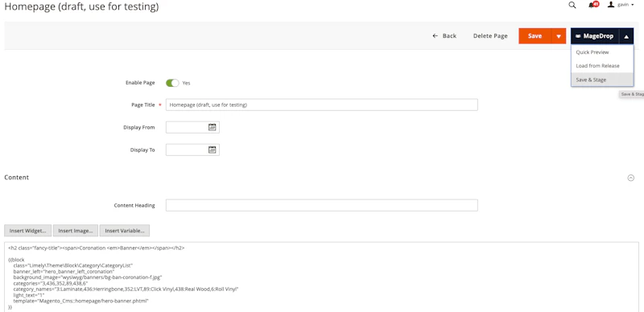644x312 pixels.
Task: Click the Delete Page button
Action: point(490,35)
